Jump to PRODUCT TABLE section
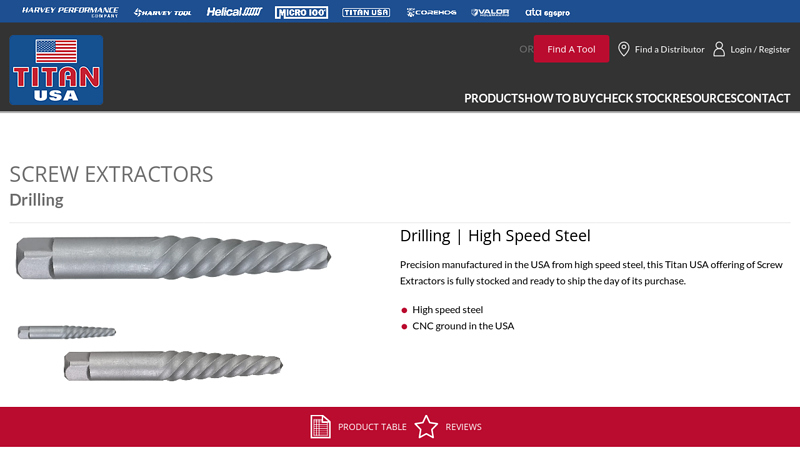The image size is (800, 450). point(372,427)
